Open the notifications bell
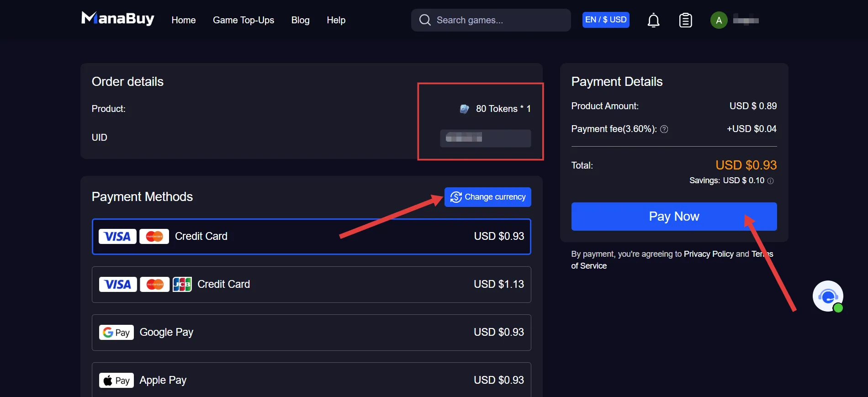868x397 pixels. 654,20
